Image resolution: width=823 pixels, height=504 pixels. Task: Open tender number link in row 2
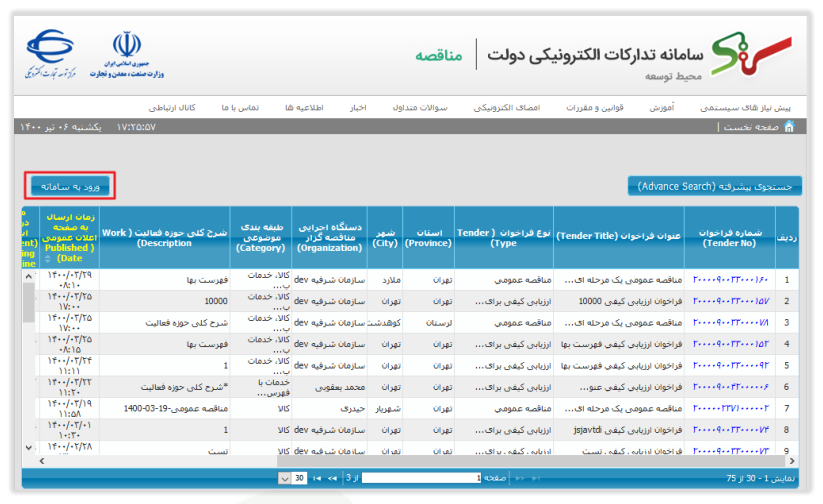tap(730, 301)
